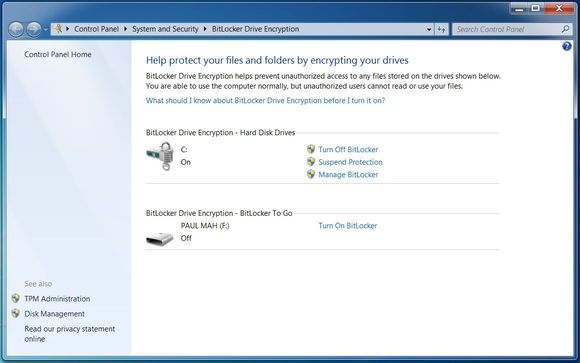Click the Control Panel icon in address bar

[57, 28]
